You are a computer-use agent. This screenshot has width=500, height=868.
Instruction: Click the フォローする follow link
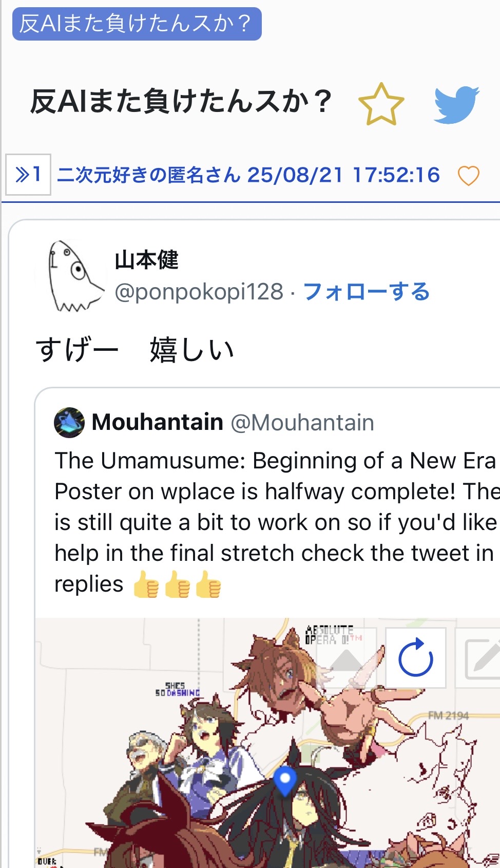click(x=366, y=292)
